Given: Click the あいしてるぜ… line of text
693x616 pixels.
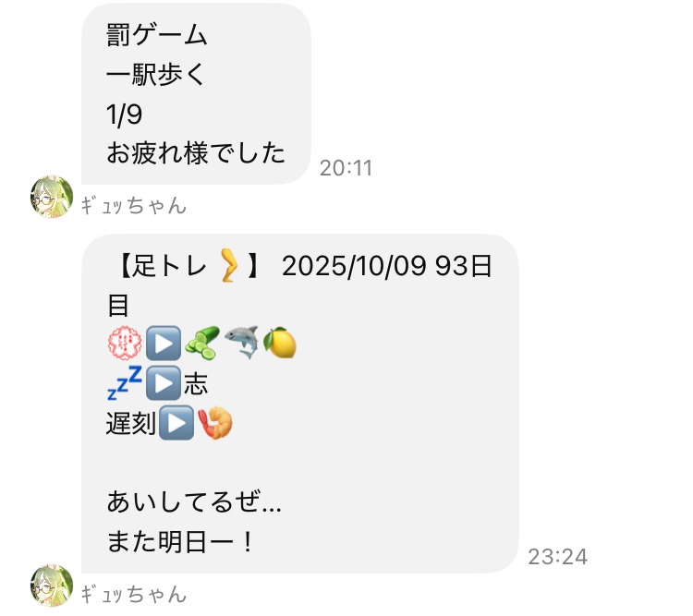Looking at the screenshot, I should point(194,502).
